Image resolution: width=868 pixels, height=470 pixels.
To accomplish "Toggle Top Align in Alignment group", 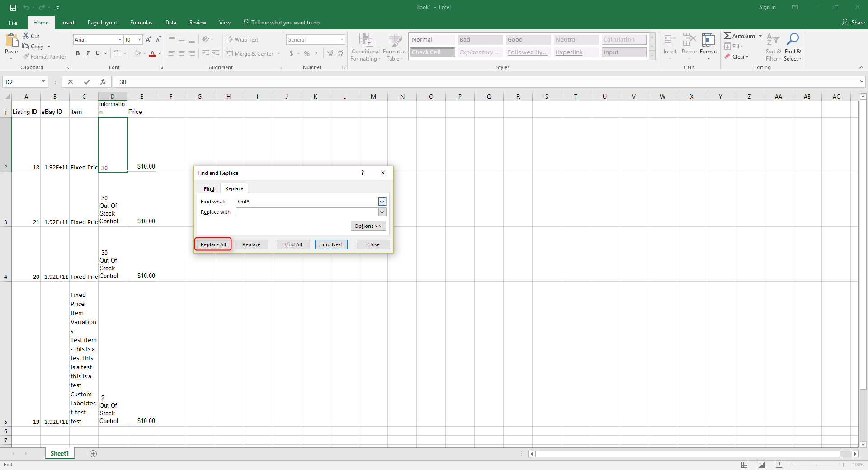I will point(172,39).
